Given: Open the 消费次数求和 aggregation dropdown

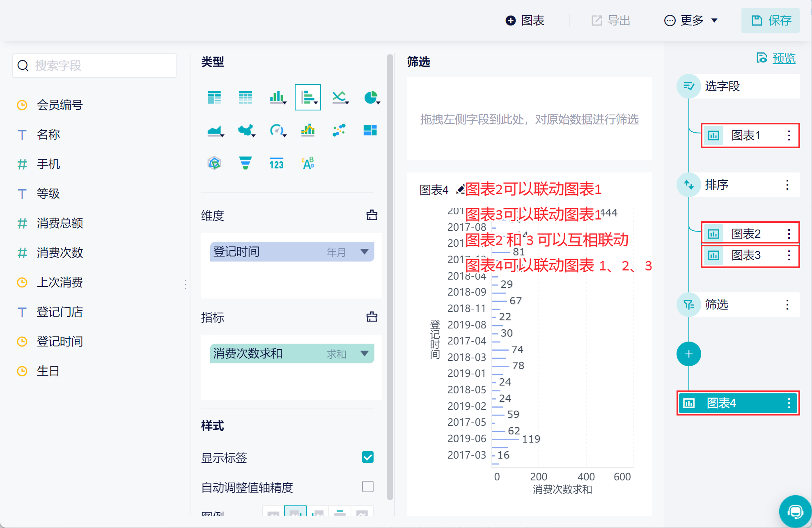Looking at the screenshot, I should (364, 354).
